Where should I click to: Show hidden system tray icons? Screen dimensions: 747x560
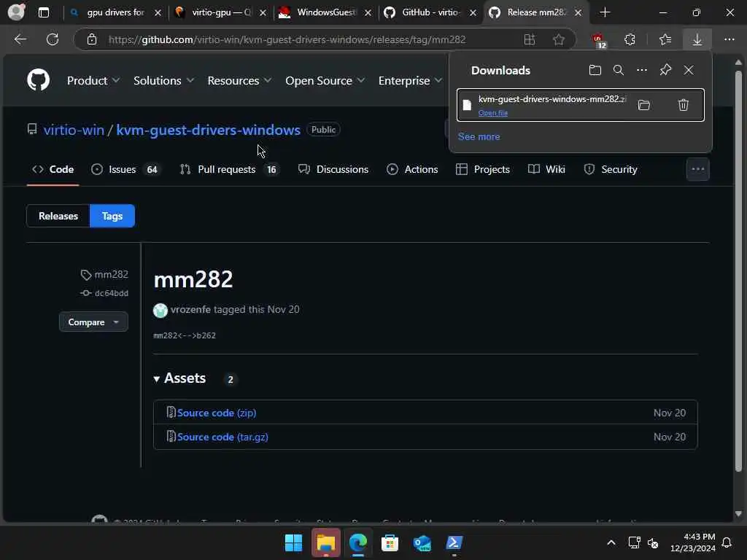[x=611, y=542]
